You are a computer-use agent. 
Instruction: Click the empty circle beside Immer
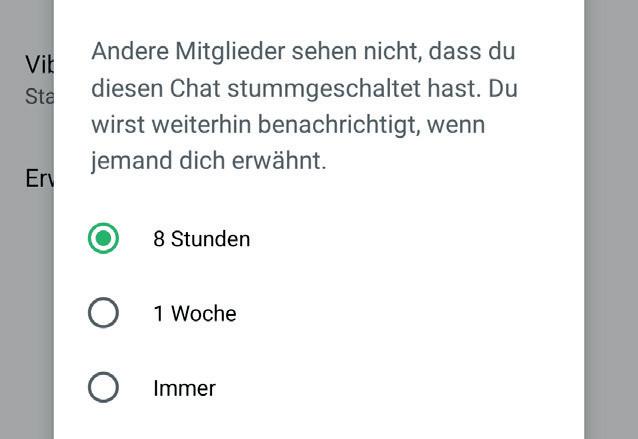point(103,387)
